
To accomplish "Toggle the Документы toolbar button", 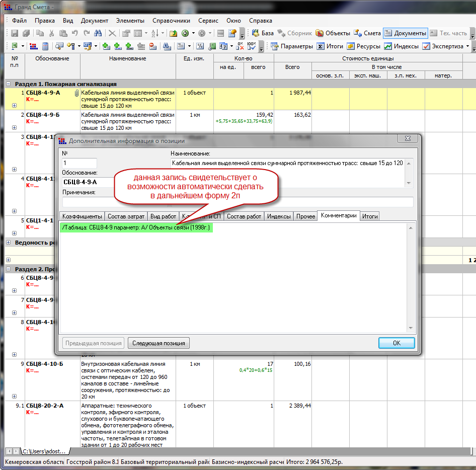I will coord(405,33).
